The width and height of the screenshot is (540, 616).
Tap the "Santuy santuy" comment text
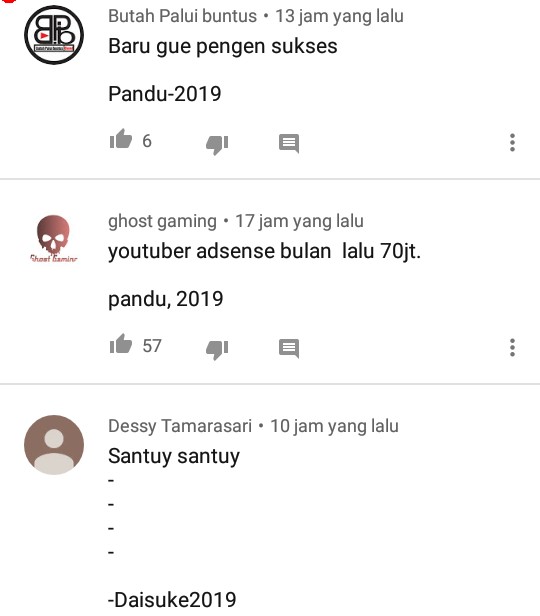[174, 456]
